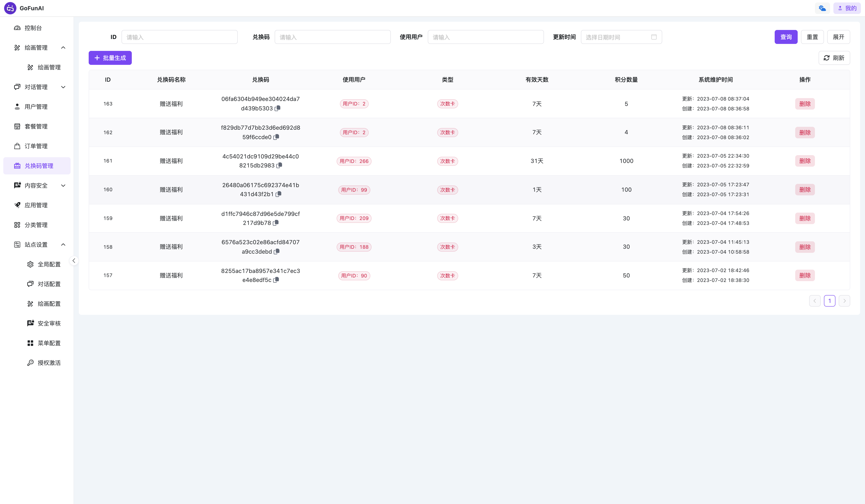Copy redemption code for ID 163
The image size is (865, 504).
277,108
